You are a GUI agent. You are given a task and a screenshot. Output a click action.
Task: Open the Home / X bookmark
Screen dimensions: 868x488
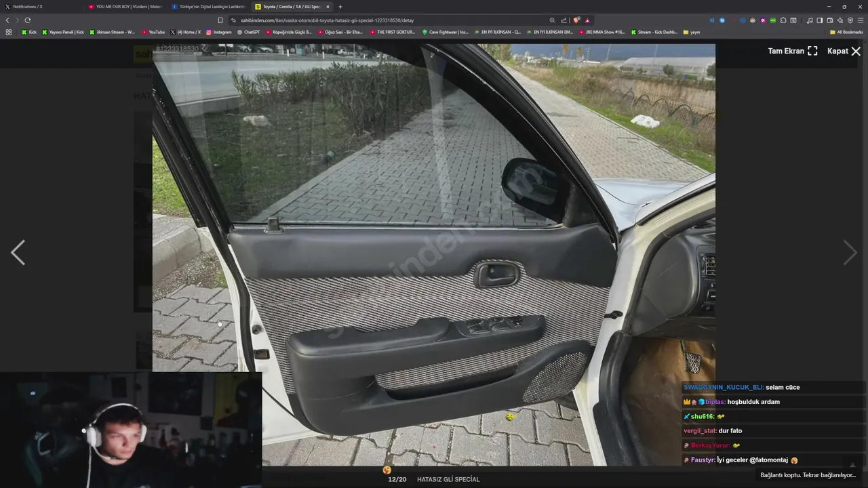(x=186, y=32)
